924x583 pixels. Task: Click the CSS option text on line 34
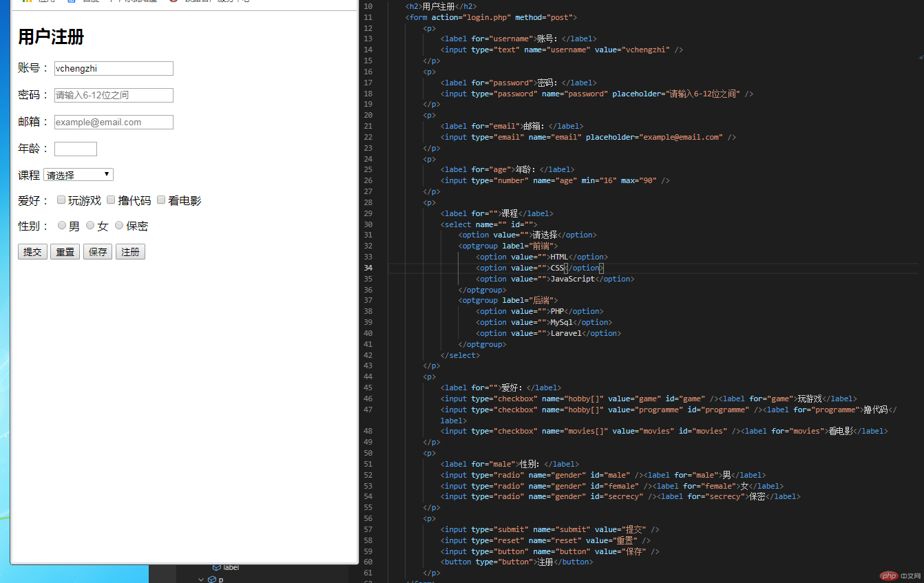point(557,268)
